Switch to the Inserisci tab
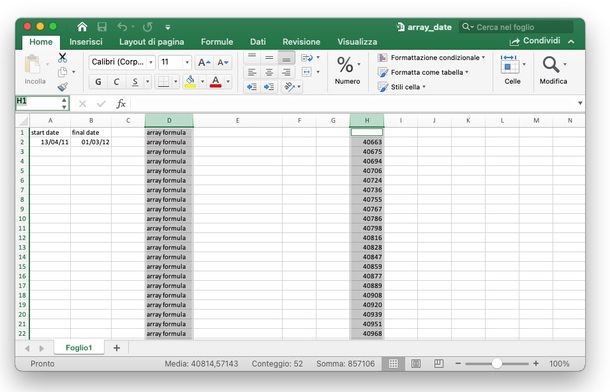Image resolution: width=610 pixels, height=392 pixels. click(86, 42)
